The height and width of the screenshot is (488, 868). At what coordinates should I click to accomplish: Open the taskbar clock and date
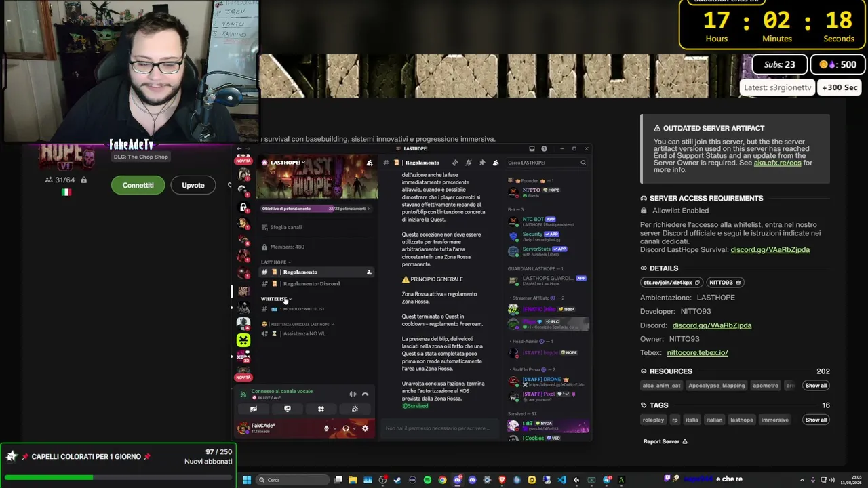click(850, 480)
